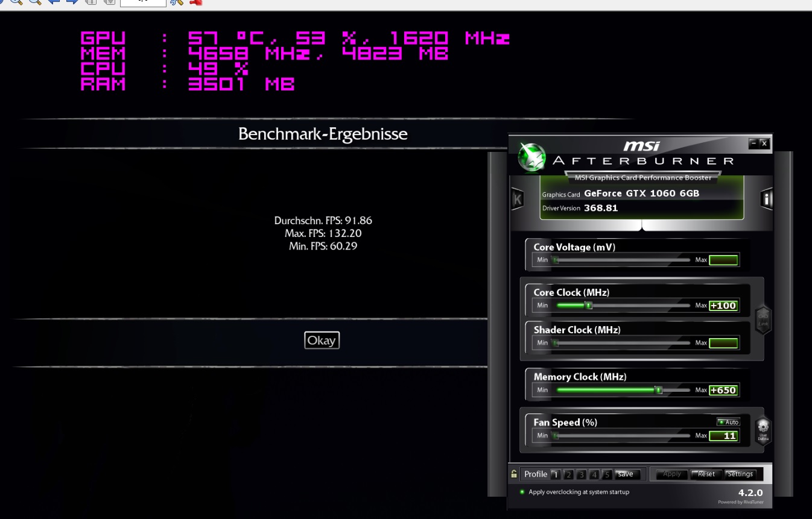Screen dimensions: 812x519
Task: Click the RAM overlay line showing 3501 MB
Action: pyautogui.click(x=188, y=84)
